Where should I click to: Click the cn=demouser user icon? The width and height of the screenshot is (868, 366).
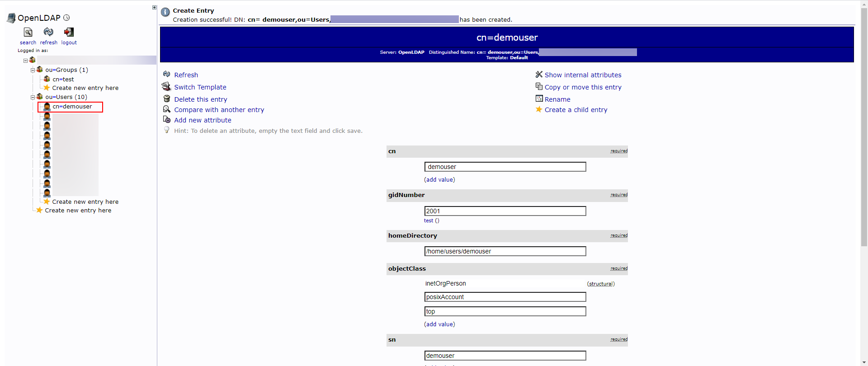coord(47,107)
